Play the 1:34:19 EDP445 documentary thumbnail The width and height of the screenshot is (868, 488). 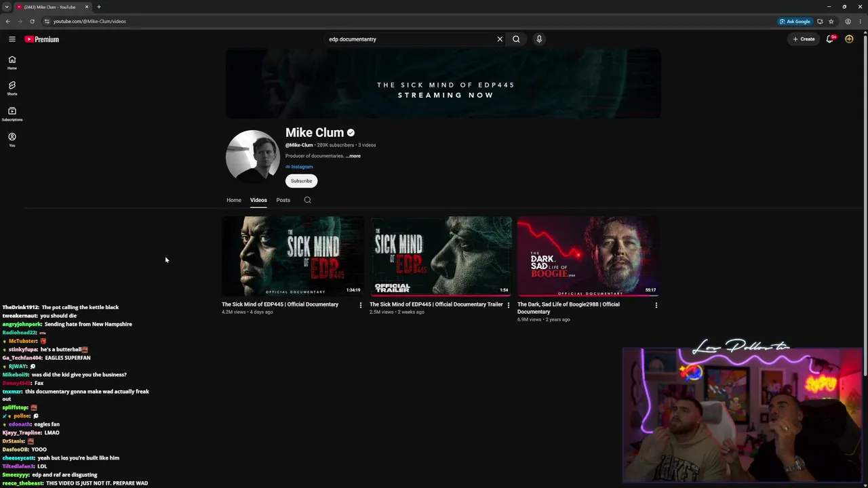pyautogui.click(x=293, y=256)
